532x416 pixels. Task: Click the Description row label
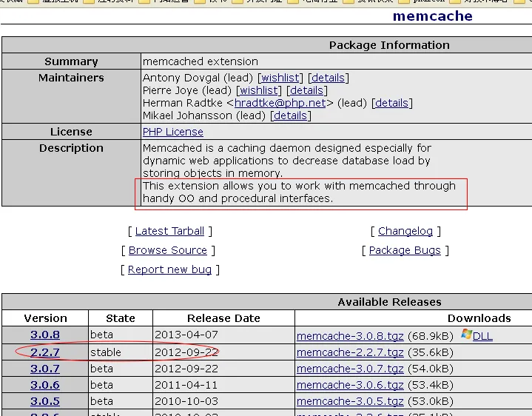(71, 148)
